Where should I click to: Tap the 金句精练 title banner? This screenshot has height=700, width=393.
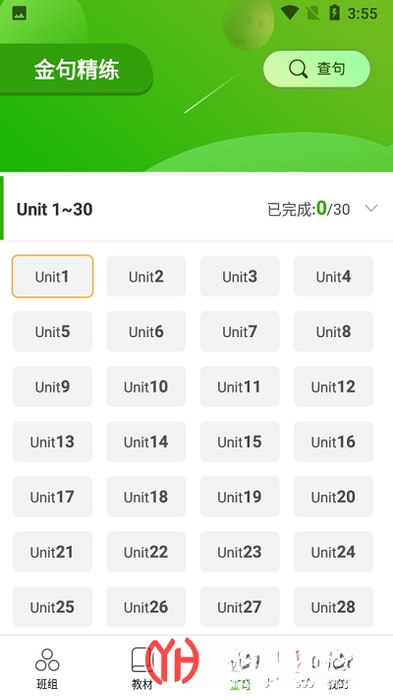[x=76, y=70]
